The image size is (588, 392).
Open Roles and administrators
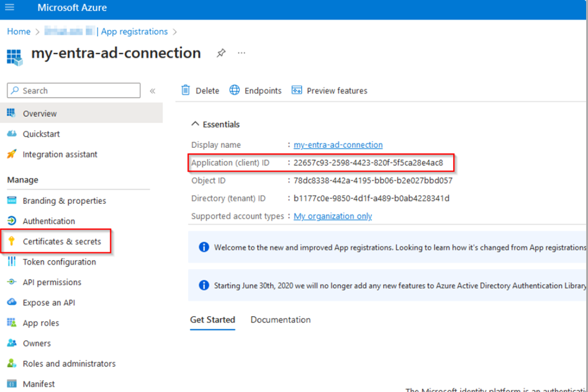point(81,363)
